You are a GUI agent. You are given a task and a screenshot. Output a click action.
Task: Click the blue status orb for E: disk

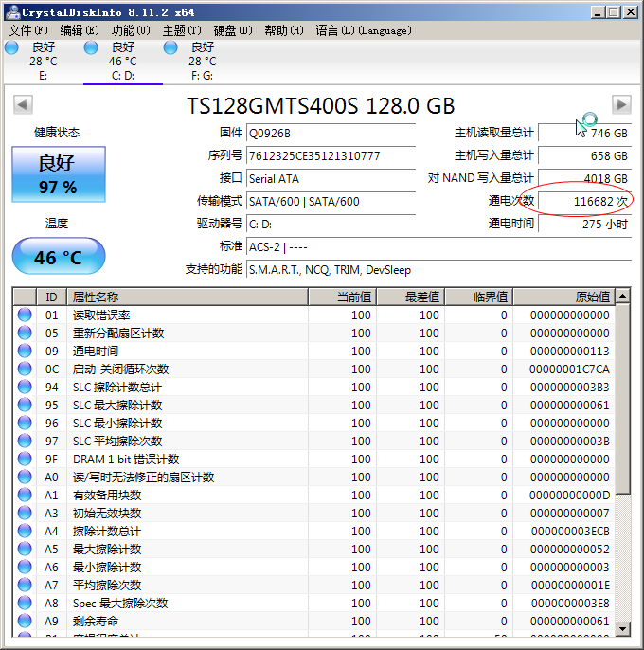tap(11, 47)
